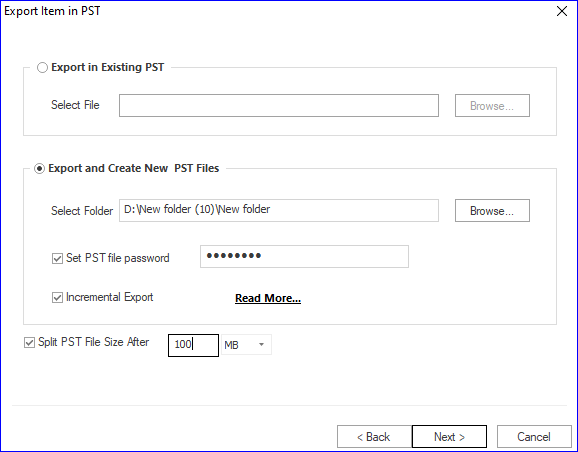
Task: Click the disabled Browse button beside Select File
Action: (x=492, y=105)
